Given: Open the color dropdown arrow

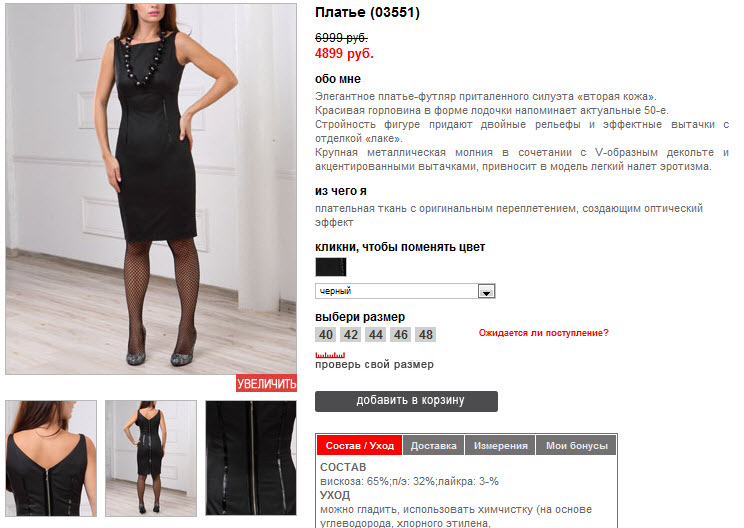Looking at the screenshot, I should (x=486, y=291).
